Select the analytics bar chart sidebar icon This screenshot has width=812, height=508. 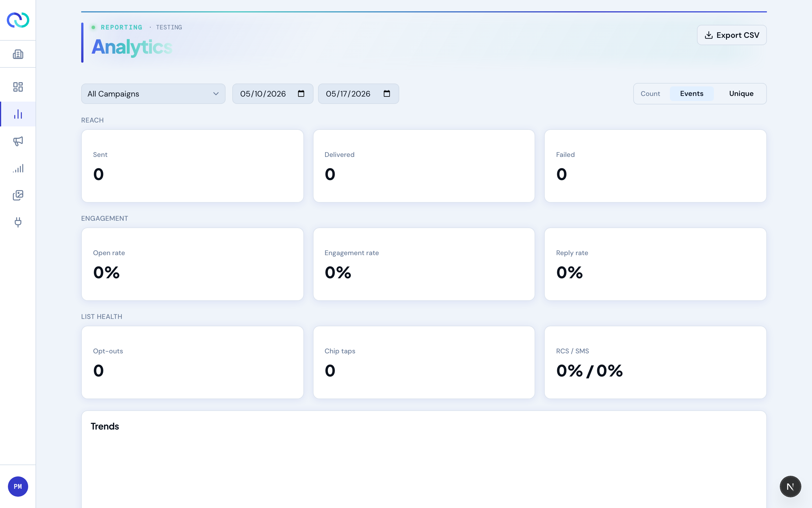[18, 114]
